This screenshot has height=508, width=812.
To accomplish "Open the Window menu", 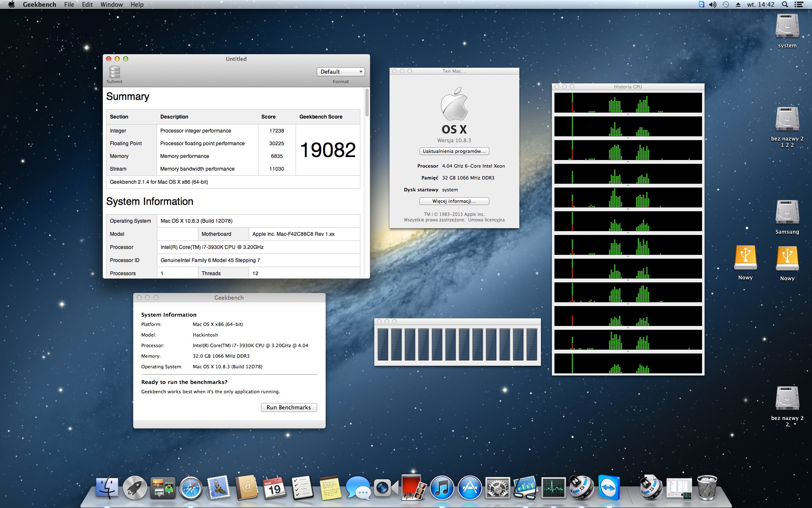I will pyautogui.click(x=112, y=5).
